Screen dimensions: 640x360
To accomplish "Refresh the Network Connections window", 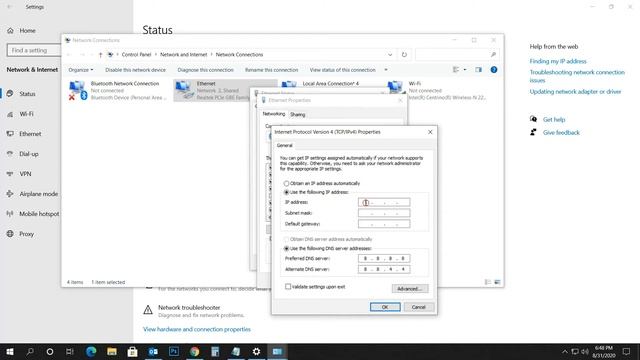I will click(404, 54).
